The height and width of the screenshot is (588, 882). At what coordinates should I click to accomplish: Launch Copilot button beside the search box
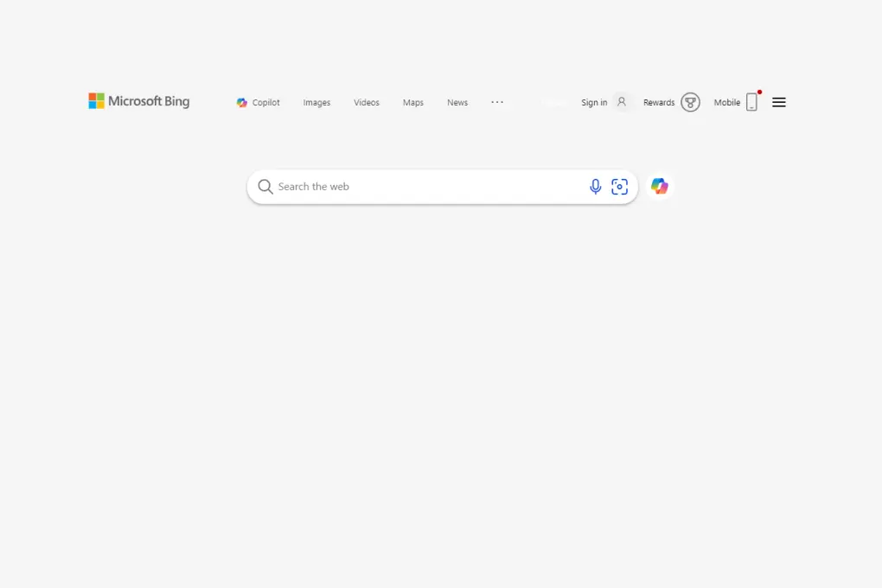coord(659,186)
